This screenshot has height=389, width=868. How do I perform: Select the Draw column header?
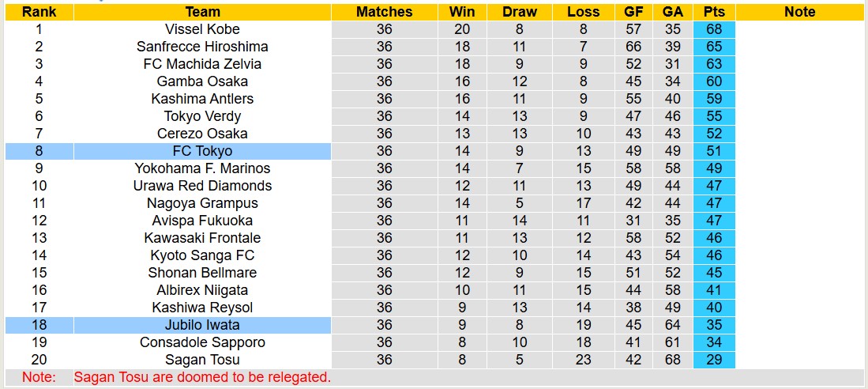[x=519, y=12]
